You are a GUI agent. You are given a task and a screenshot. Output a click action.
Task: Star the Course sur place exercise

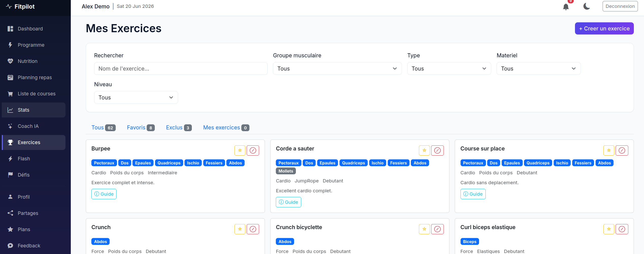(x=609, y=150)
